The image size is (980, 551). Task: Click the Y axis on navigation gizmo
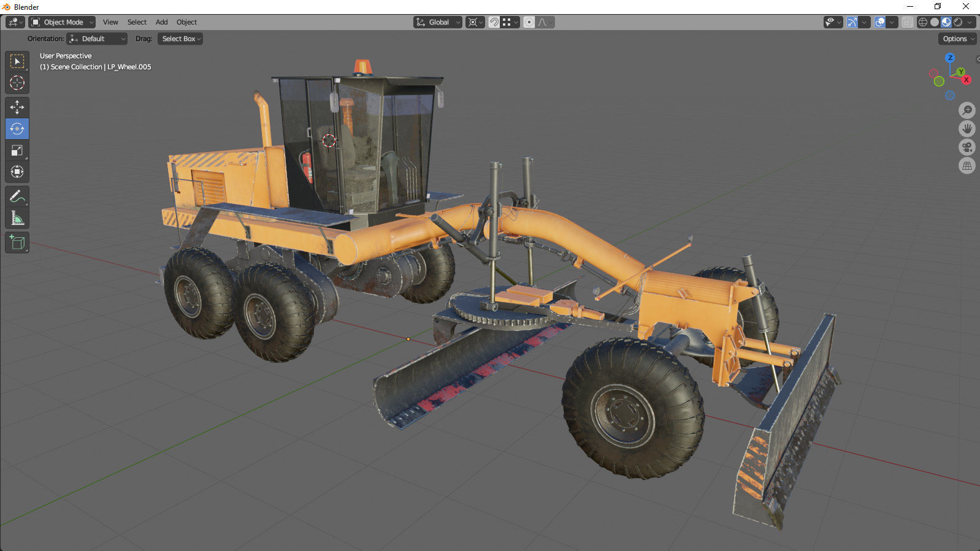(x=961, y=72)
